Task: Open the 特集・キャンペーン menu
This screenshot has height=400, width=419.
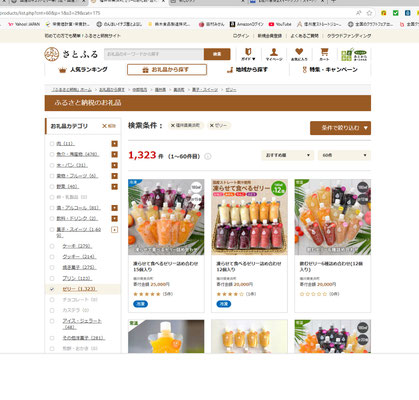Action: pos(330,70)
